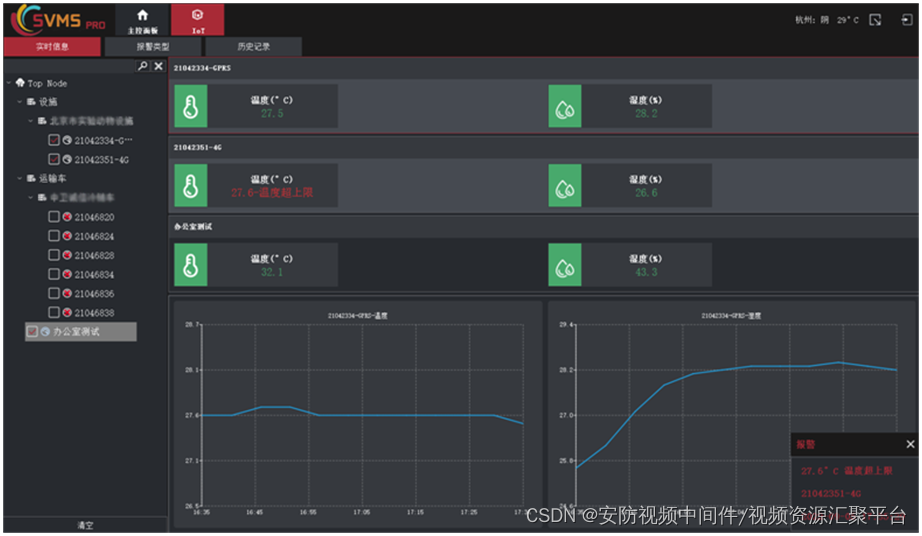The width and height of the screenshot is (922, 536).
Task: Check the 21046834 device checkbox
Action: click(54, 274)
